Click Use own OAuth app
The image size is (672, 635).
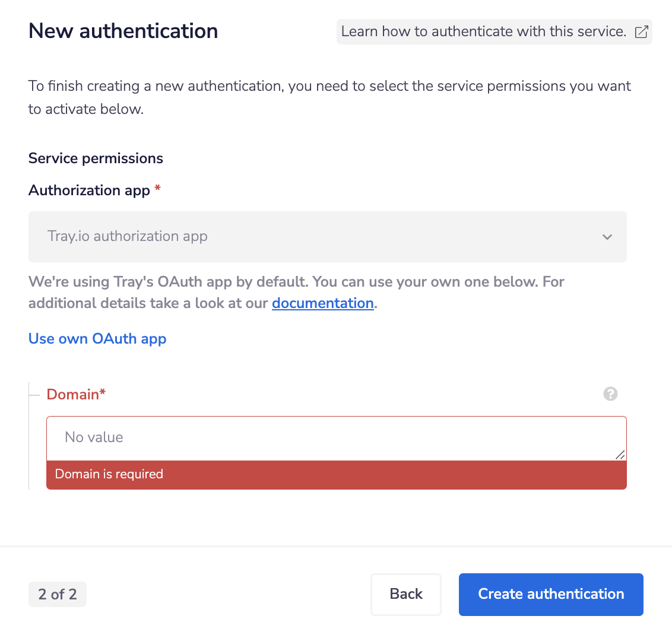tap(97, 338)
